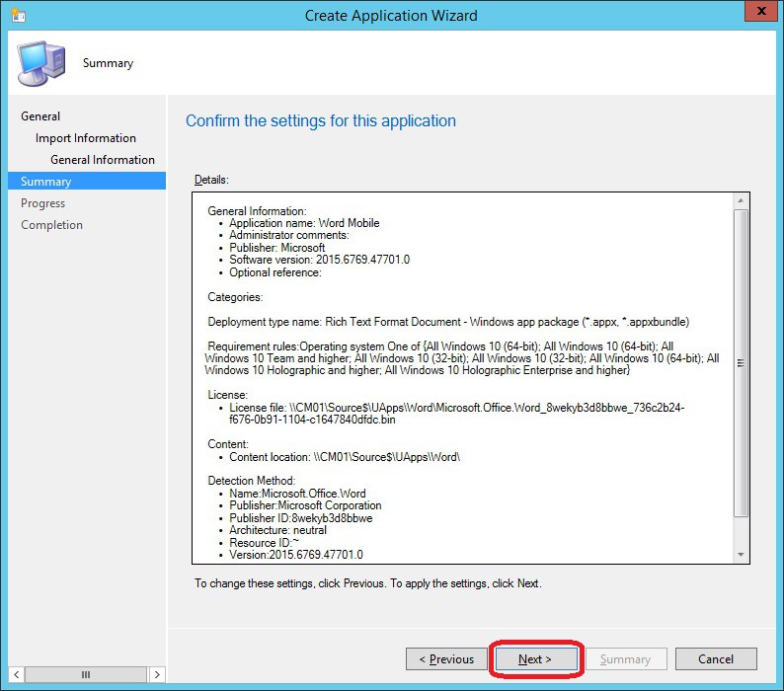Click the 'Architecture: neutral' line
The width and height of the screenshot is (784, 691).
278,530
